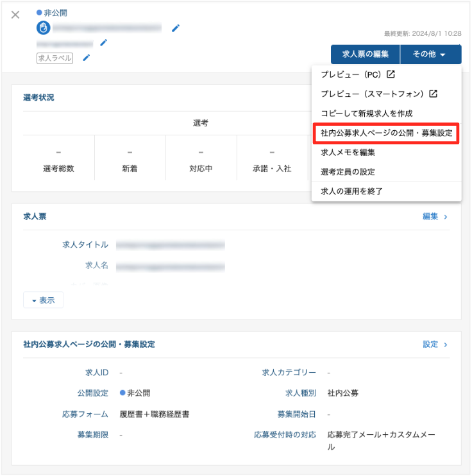472x476 pixels.
Task: Choose 求人メモを編集 menu item
Action: pos(387,153)
